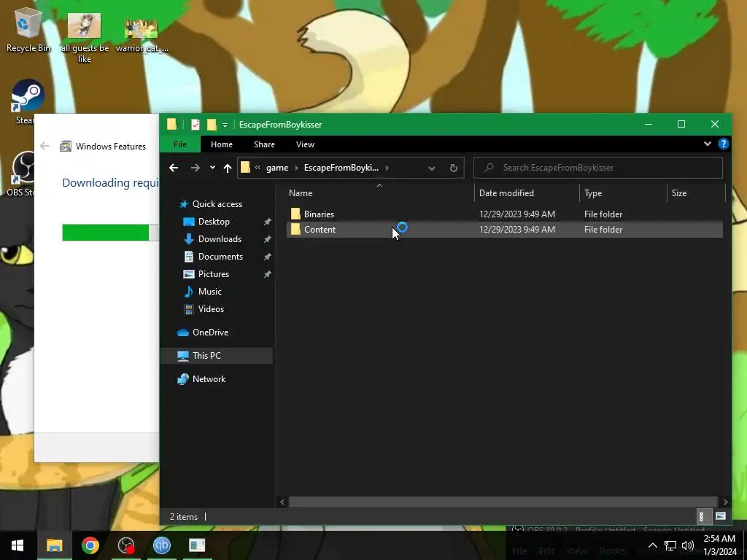Click the New folder quick access toolbar icon
This screenshot has height=560, width=747.
pos(212,125)
